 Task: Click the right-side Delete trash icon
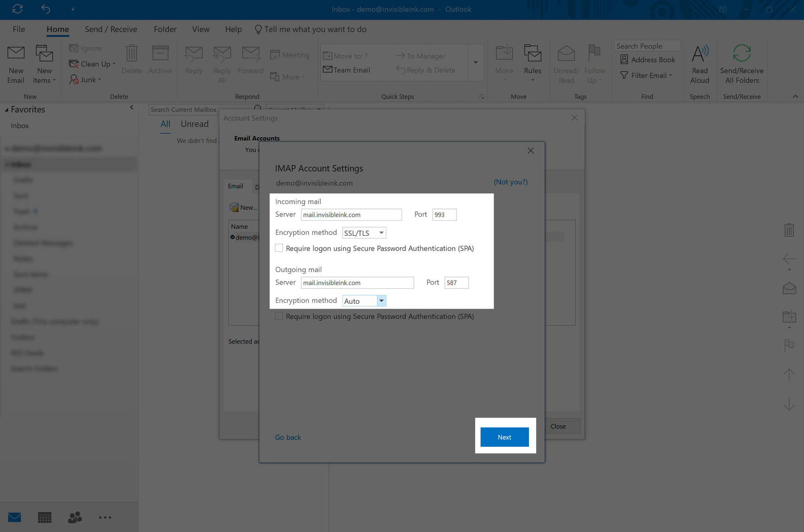(789, 230)
